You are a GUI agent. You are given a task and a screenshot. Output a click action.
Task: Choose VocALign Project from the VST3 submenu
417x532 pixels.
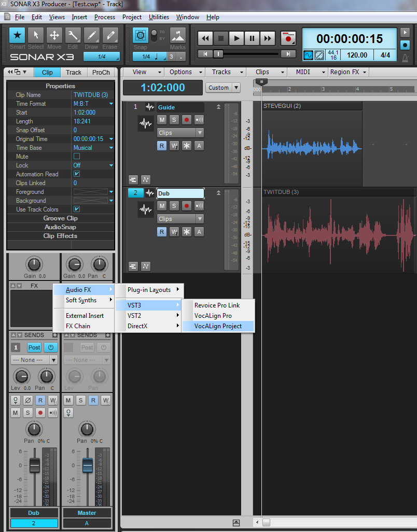(x=218, y=326)
